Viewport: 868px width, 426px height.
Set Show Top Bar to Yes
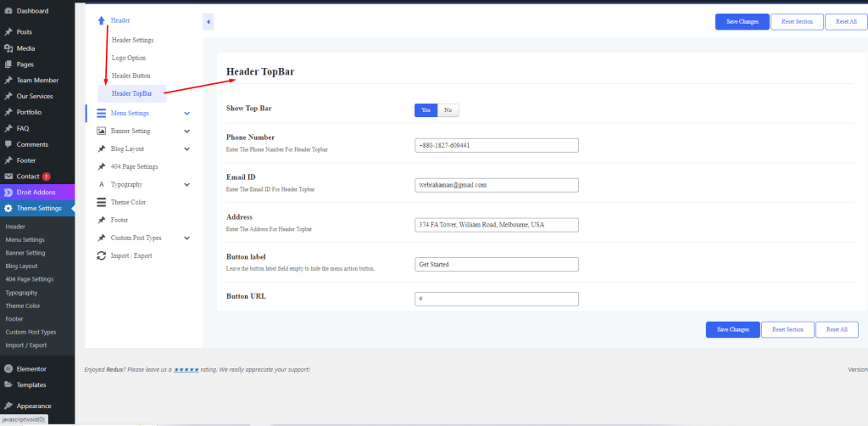(x=426, y=110)
